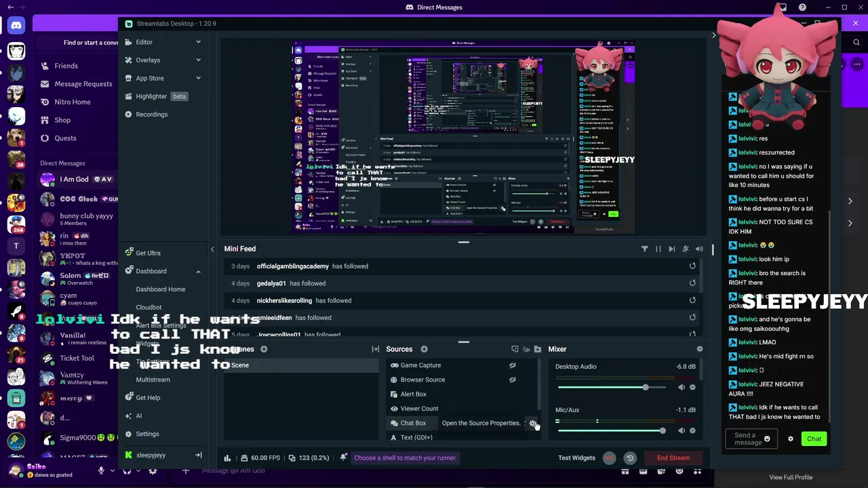The height and width of the screenshot is (488, 868).
Task: Add a new source with plus icon
Action: click(x=424, y=349)
